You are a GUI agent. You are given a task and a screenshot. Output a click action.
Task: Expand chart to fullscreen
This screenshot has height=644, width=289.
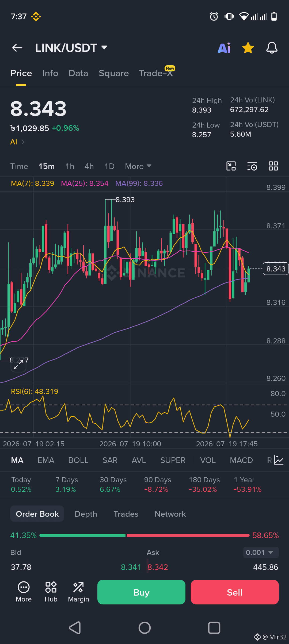pyautogui.click(x=18, y=364)
